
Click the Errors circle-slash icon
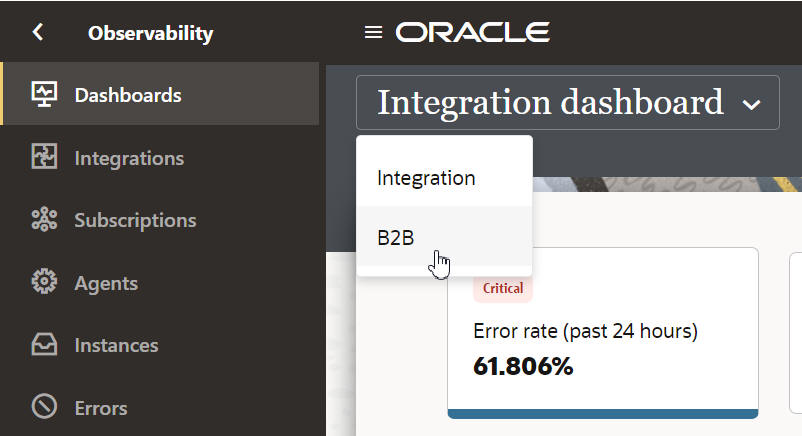44,407
